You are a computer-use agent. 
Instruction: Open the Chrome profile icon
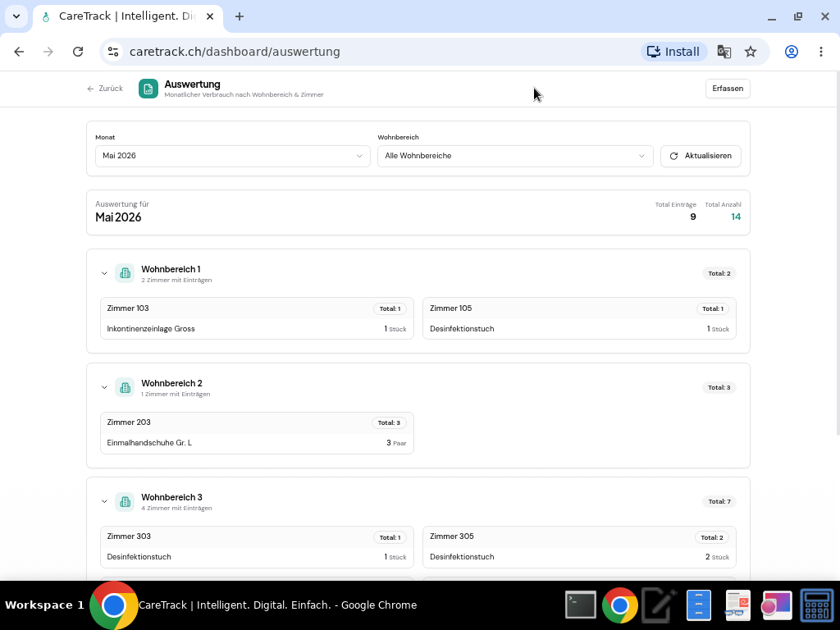[x=792, y=52]
